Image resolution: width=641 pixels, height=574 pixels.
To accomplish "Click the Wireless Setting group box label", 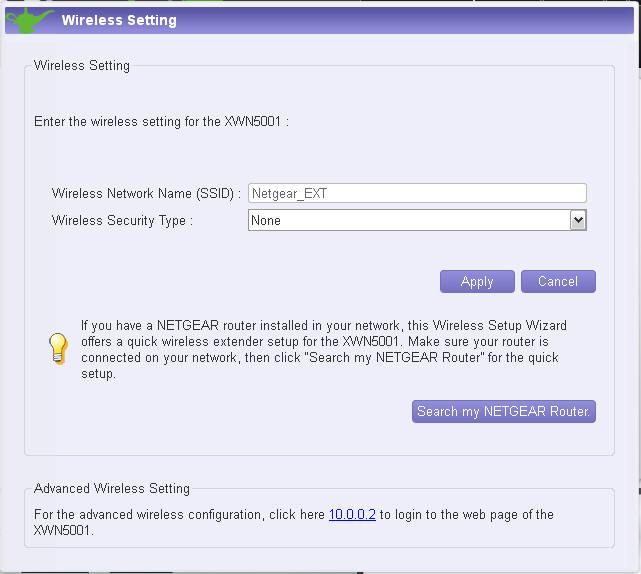I will click(x=82, y=65).
